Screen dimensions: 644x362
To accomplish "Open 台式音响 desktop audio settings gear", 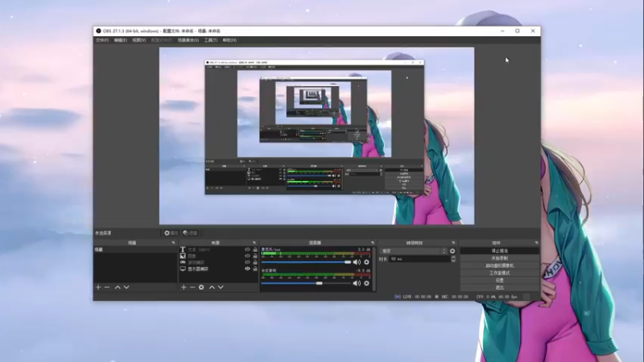I will pos(366,283).
